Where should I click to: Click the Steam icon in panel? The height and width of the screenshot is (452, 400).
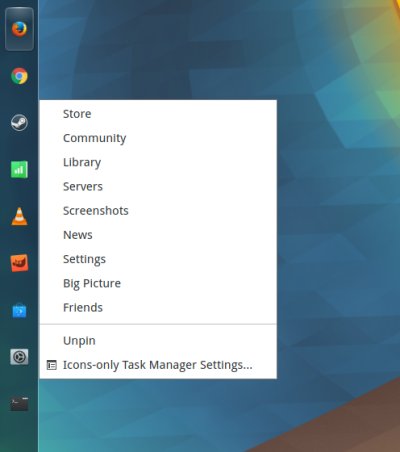[x=19, y=123]
